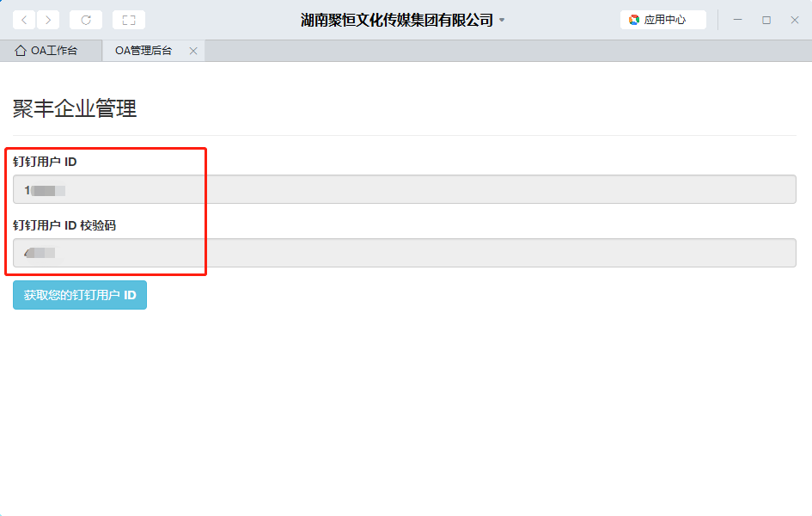Click the 钉钉用户 ID 校验码 label text
This screenshot has height=516, width=812.
coord(64,225)
